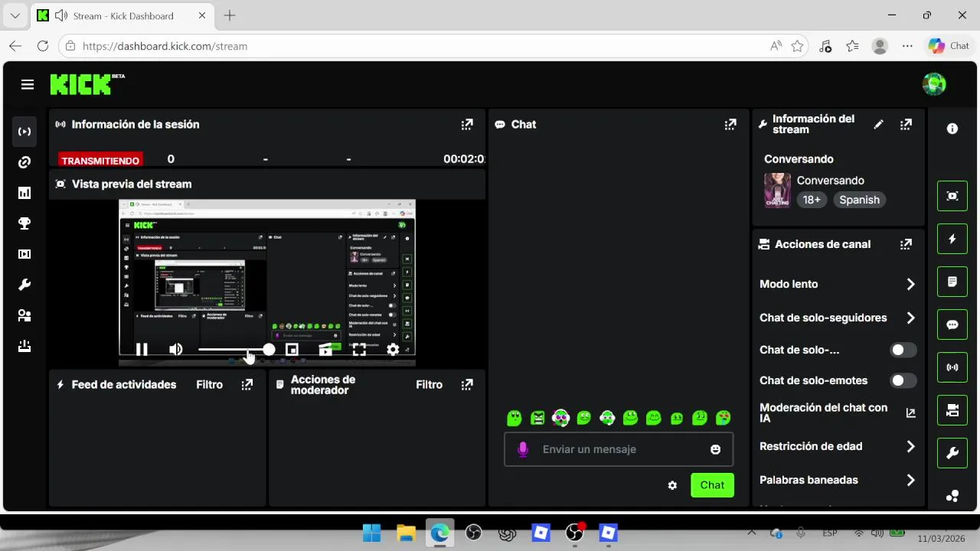980x551 pixels.
Task: Open the user avatar menu in Kick header
Action: (x=934, y=84)
